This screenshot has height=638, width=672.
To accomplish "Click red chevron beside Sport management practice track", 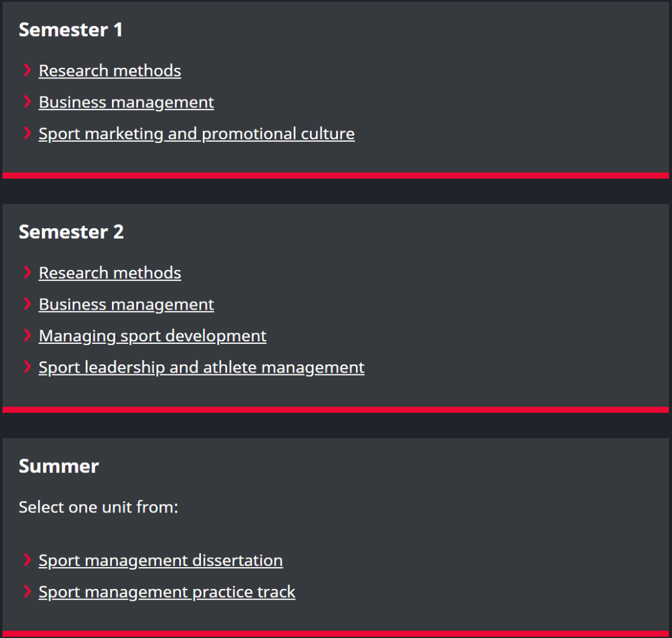I will [x=27, y=591].
